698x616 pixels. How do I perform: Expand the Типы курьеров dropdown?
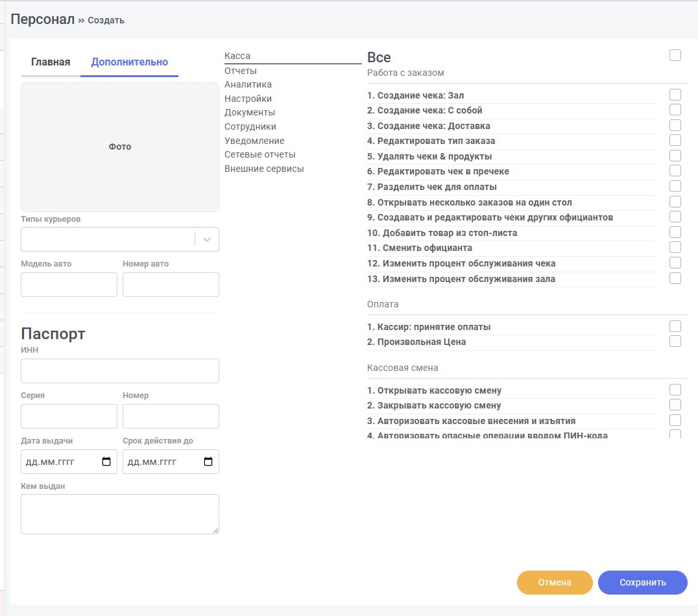(x=206, y=239)
